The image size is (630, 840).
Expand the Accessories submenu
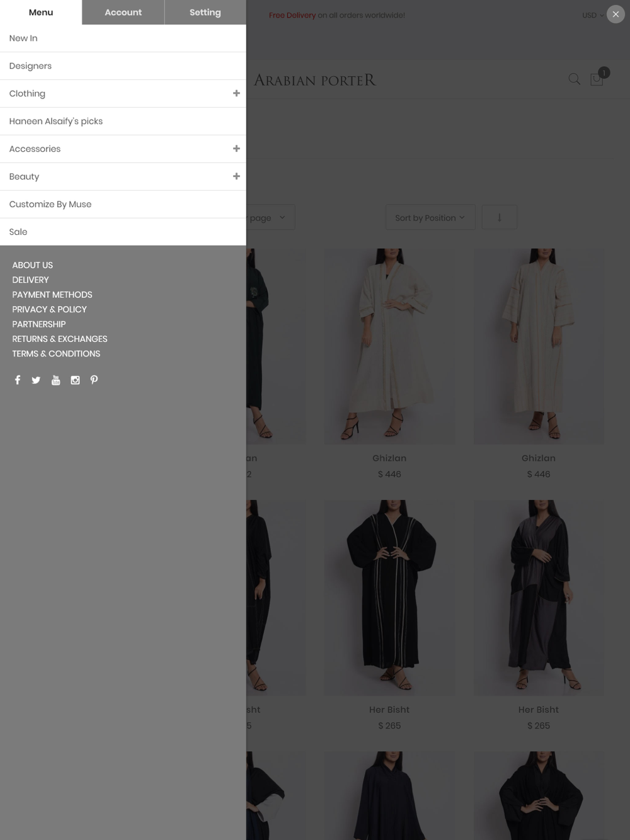(236, 149)
